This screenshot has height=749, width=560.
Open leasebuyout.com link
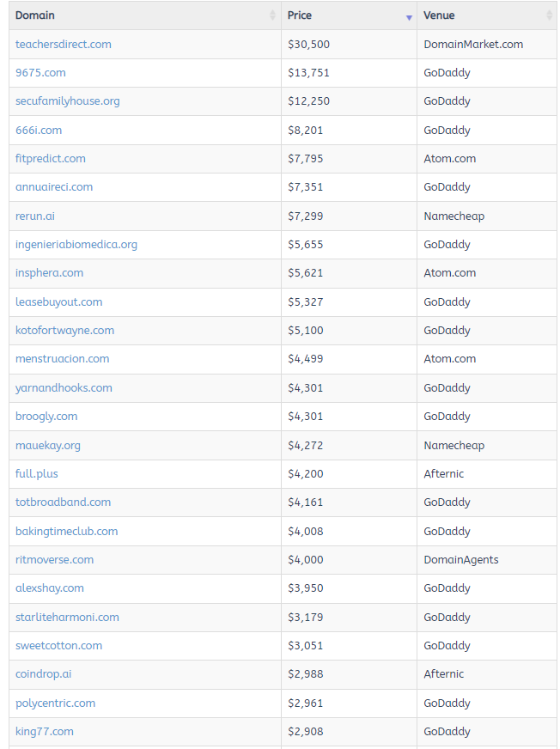59,301
